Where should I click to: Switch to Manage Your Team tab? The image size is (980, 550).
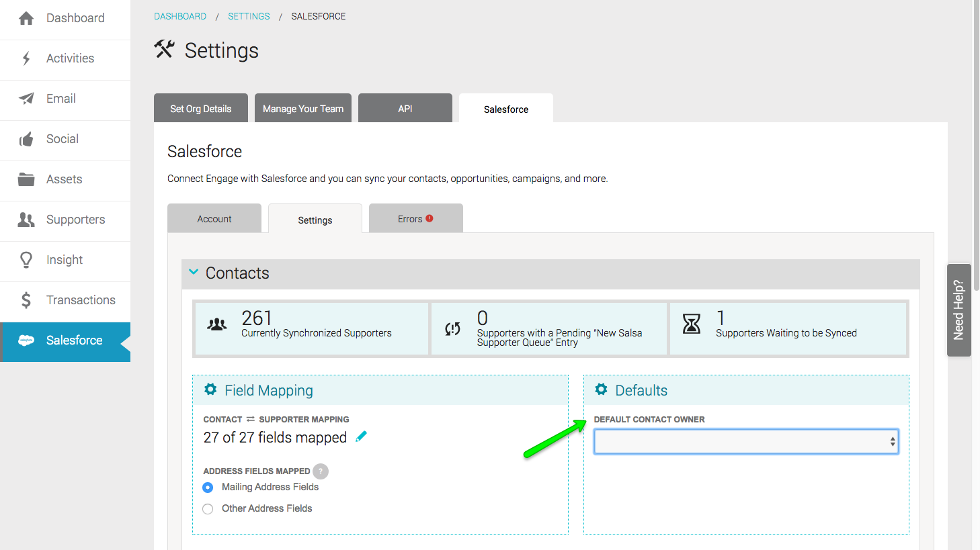[x=303, y=108]
